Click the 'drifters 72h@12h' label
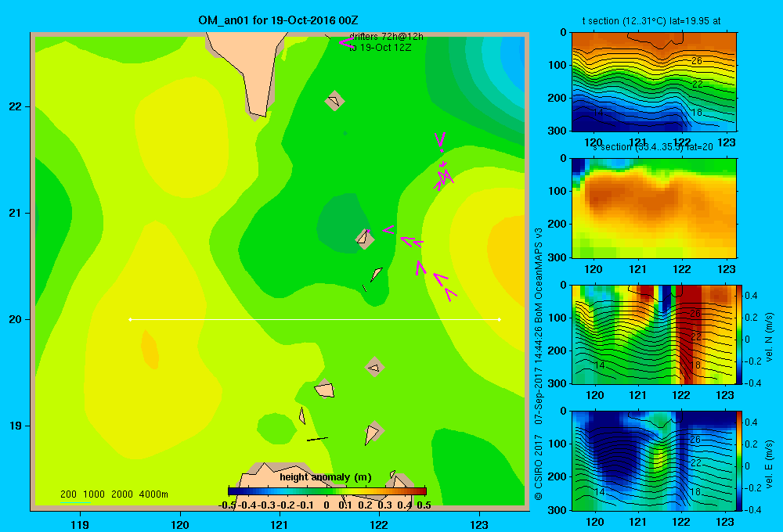 tap(386, 37)
